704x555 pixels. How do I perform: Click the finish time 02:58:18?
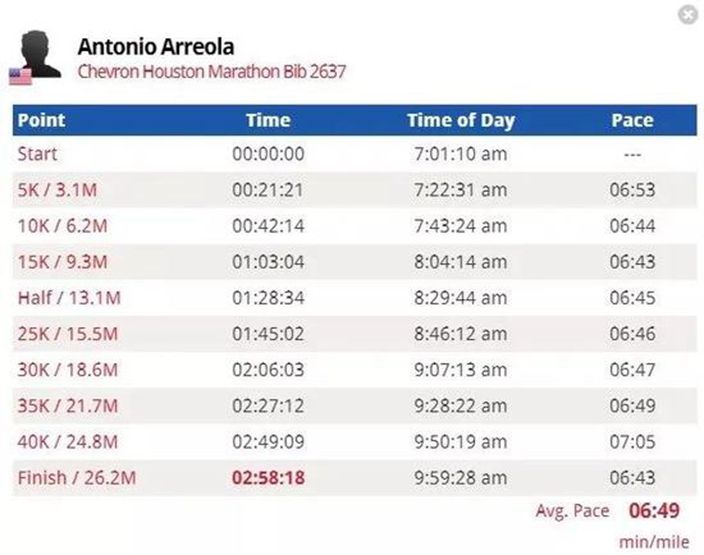click(268, 477)
